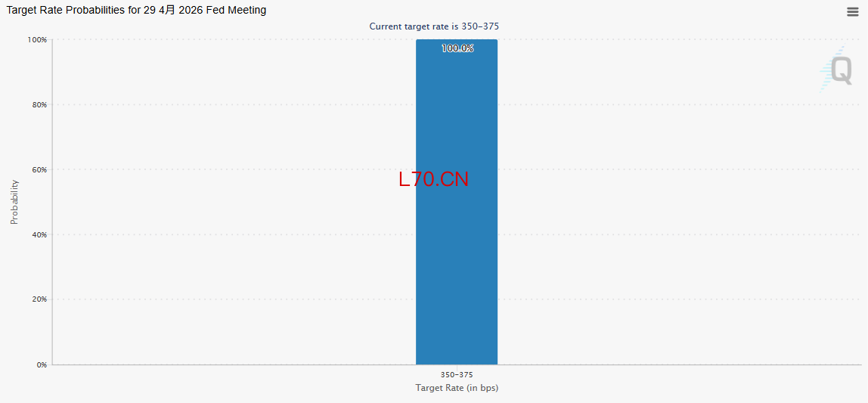The height and width of the screenshot is (403, 868).
Task: Click the 40% y-axis tick label
Action: 39,235
